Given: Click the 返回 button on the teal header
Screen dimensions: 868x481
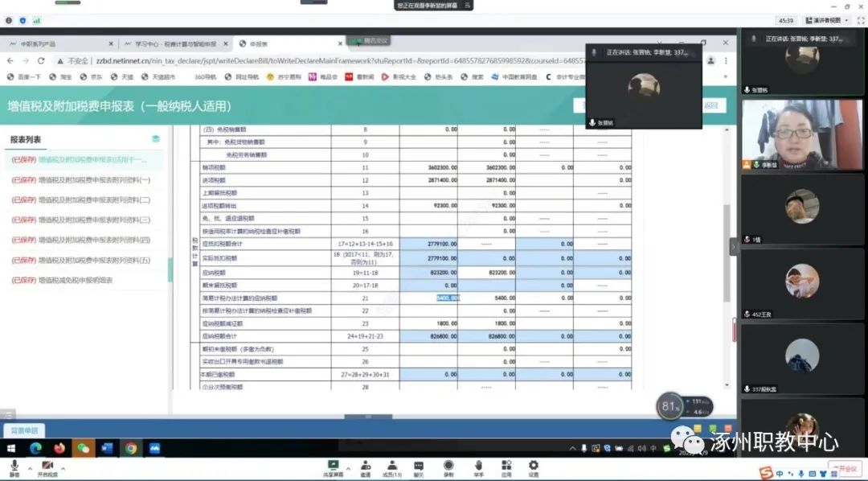Looking at the screenshot, I should click(x=711, y=106).
